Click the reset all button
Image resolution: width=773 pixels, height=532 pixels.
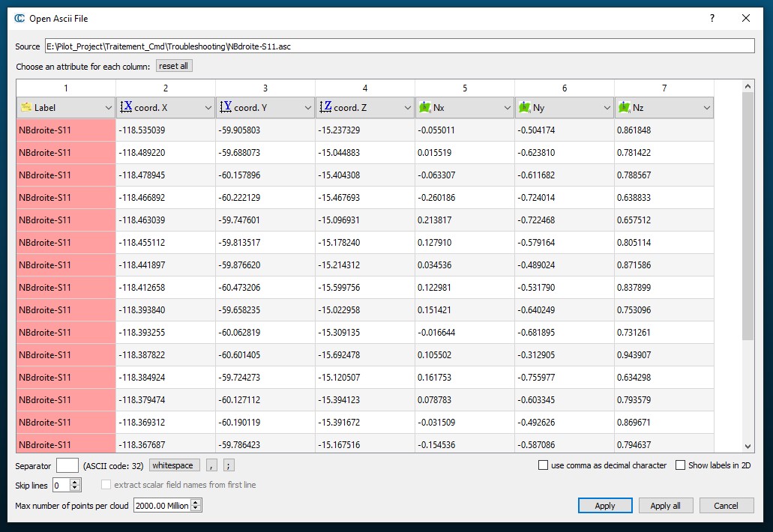click(173, 65)
